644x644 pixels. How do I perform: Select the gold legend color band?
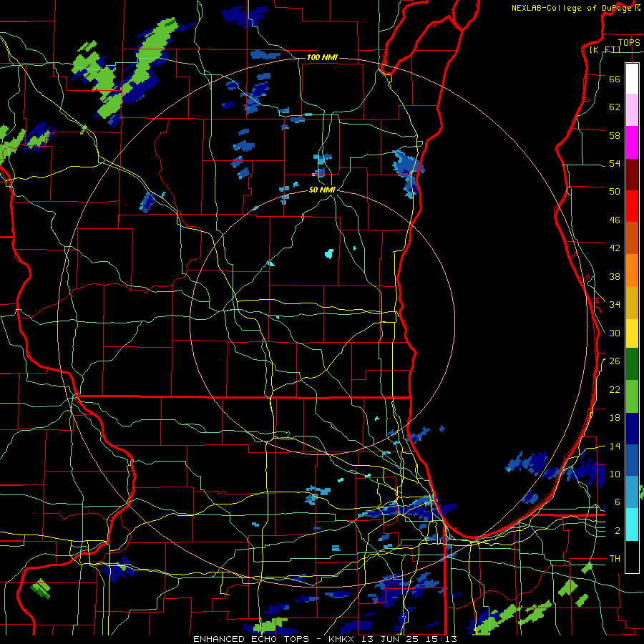click(x=632, y=303)
